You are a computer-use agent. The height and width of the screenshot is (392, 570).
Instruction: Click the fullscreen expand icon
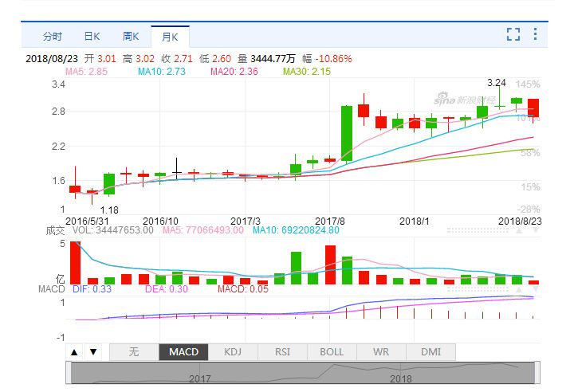(513, 34)
